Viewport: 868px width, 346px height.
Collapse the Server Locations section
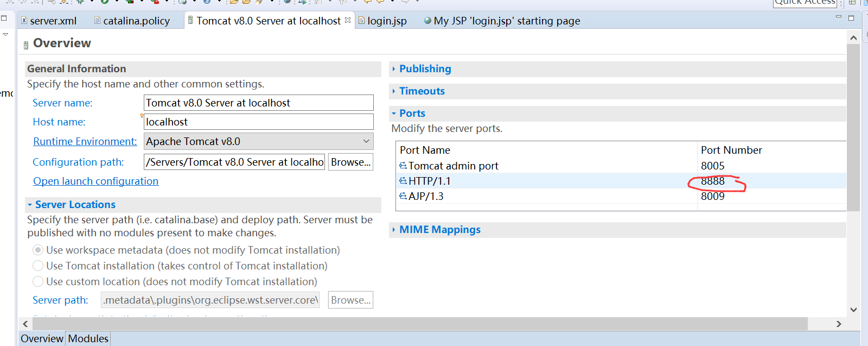[30, 205]
